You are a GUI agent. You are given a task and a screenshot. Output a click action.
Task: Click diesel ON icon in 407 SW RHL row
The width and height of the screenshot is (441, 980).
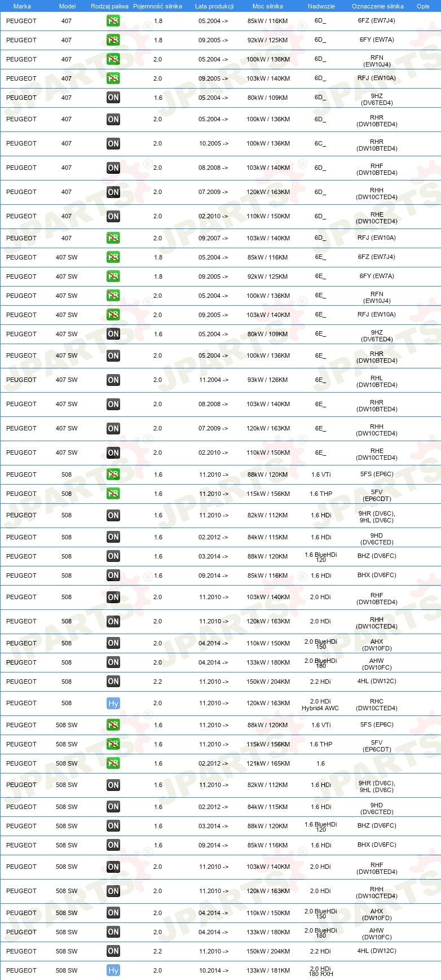(x=113, y=380)
